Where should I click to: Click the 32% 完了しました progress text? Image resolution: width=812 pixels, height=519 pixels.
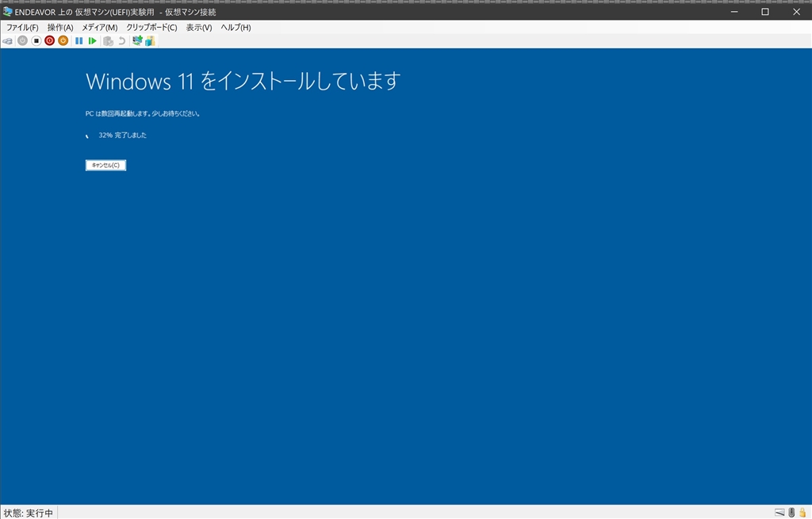[x=123, y=135]
